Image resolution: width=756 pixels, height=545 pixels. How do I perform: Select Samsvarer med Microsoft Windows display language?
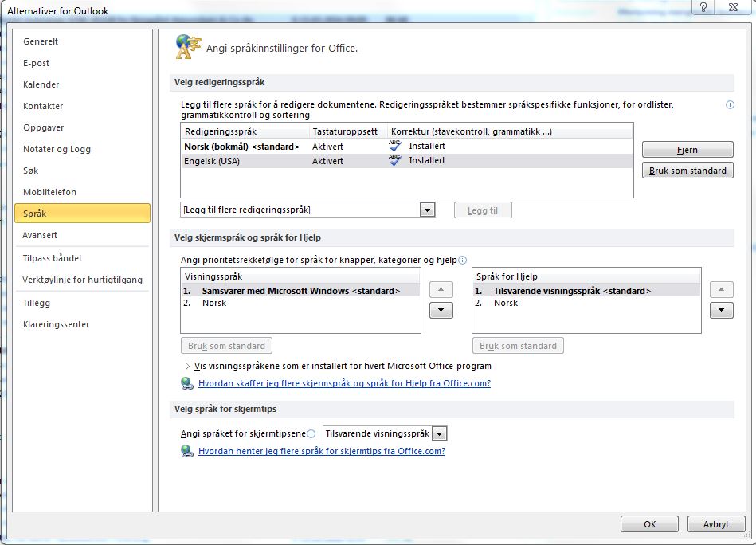(x=300, y=291)
